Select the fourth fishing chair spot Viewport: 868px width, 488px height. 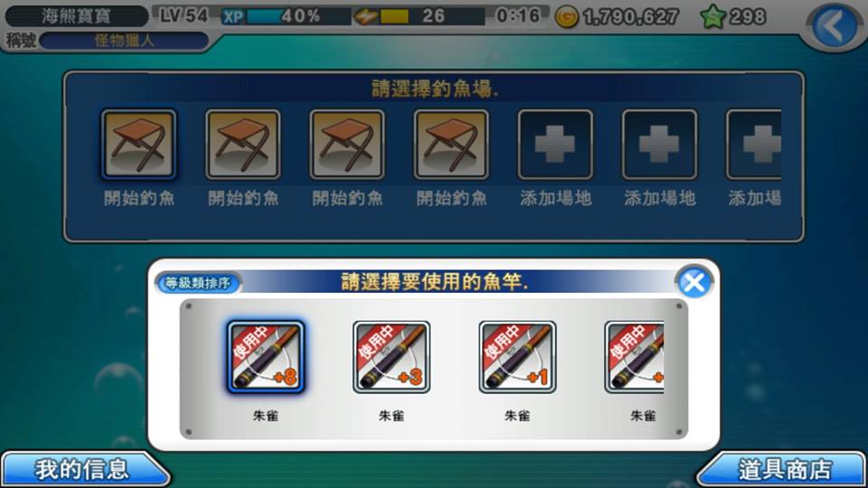pyautogui.click(x=451, y=145)
